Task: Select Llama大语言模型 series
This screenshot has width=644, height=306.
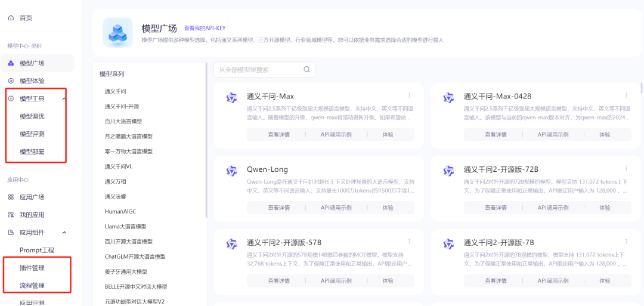Action: (126, 226)
